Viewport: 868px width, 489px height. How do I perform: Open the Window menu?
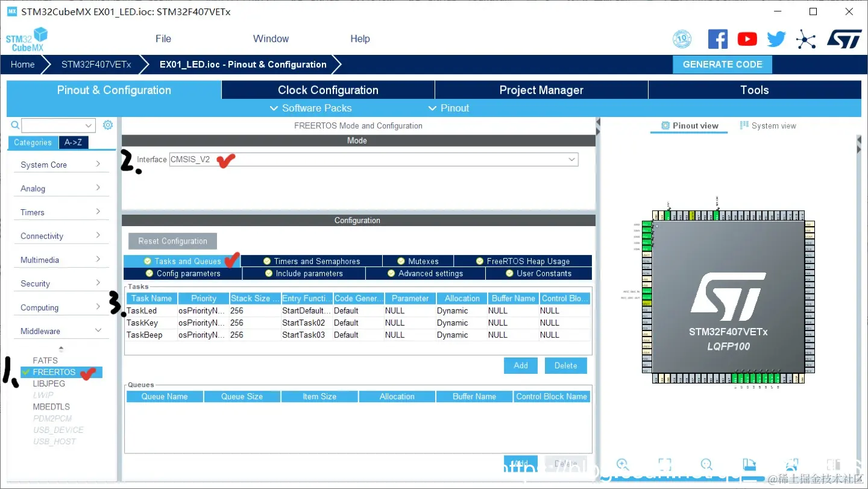(271, 39)
